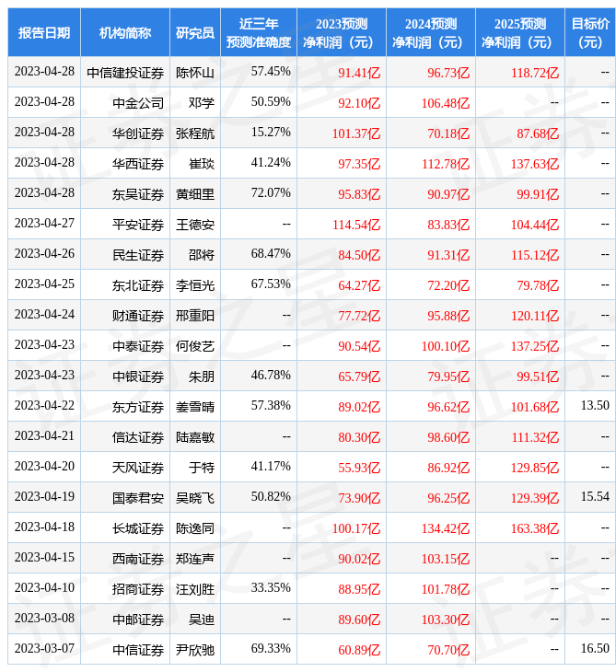Click analyst name 张程航

[x=195, y=133]
